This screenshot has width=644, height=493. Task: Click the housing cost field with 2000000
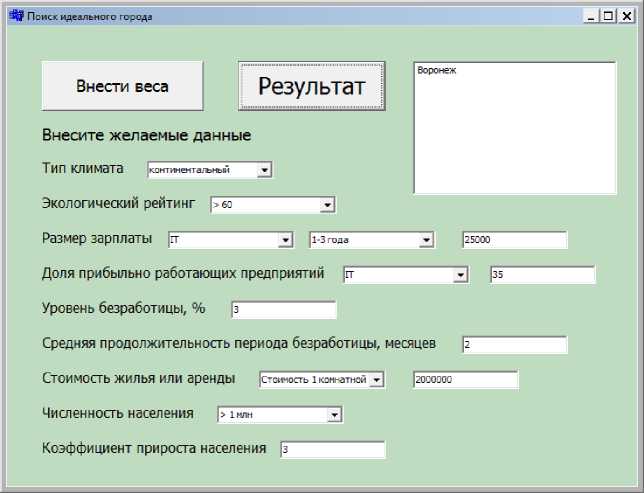pos(465,380)
